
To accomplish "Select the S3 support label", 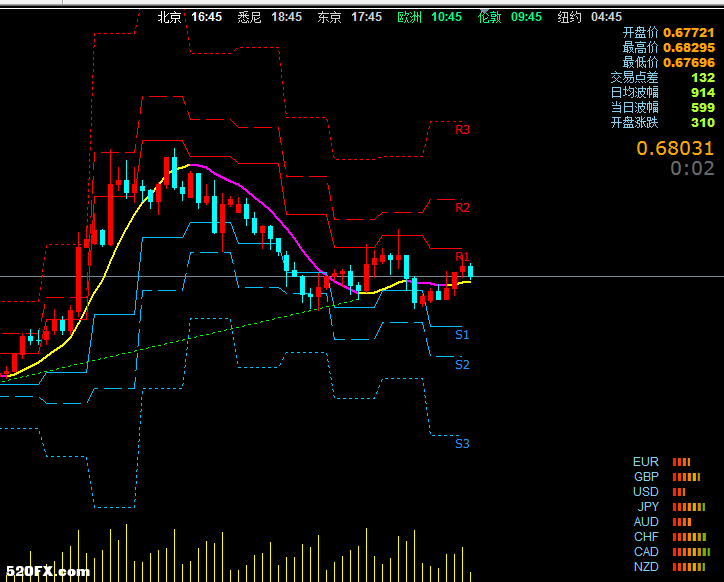I will (x=462, y=444).
